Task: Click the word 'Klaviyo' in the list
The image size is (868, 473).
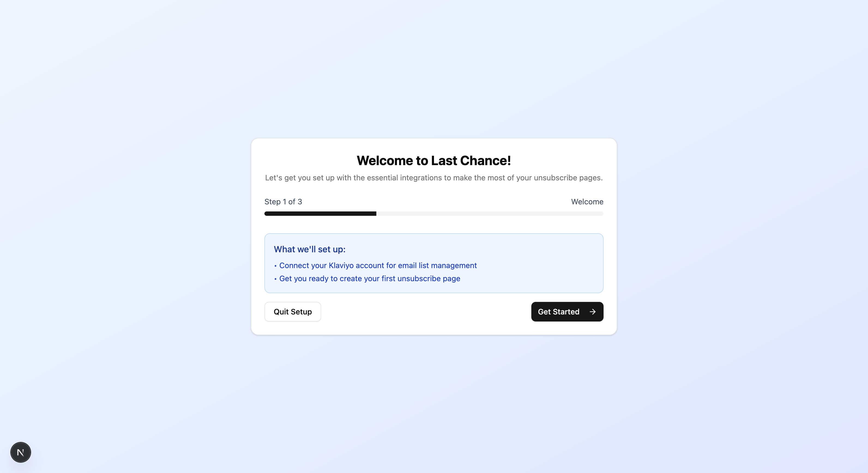Action: pyautogui.click(x=341, y=265)
